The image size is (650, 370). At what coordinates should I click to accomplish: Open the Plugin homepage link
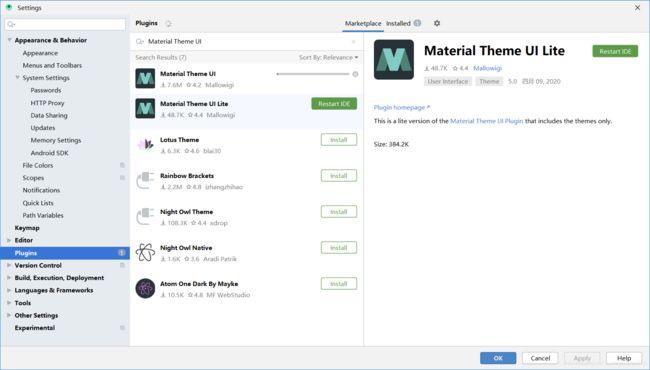402,107
